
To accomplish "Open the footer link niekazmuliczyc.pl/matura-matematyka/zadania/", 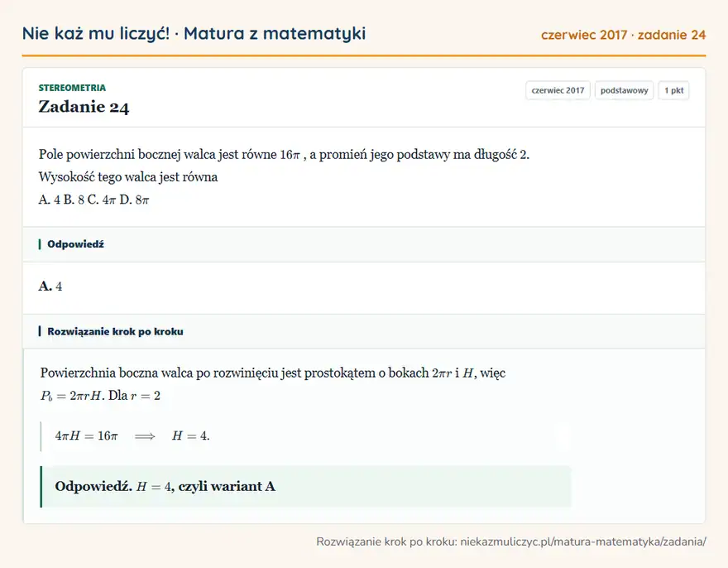I will pos(583,542).
